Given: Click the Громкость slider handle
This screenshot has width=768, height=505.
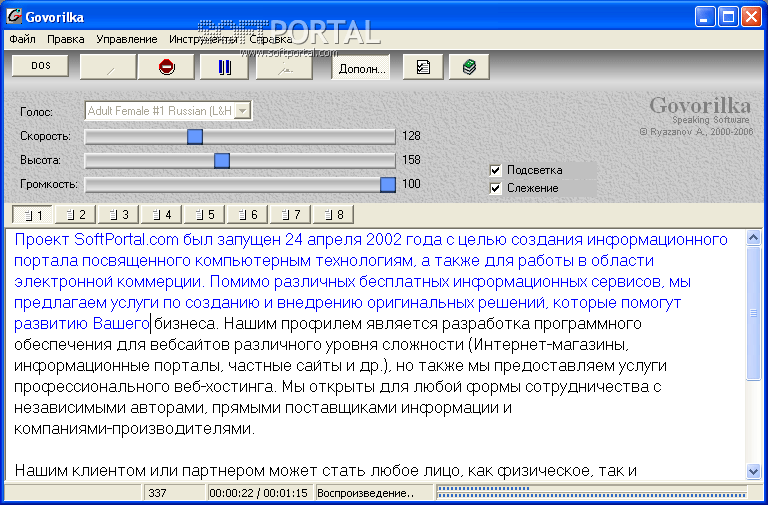Looking at the screenshot, I should coord(388,184).
